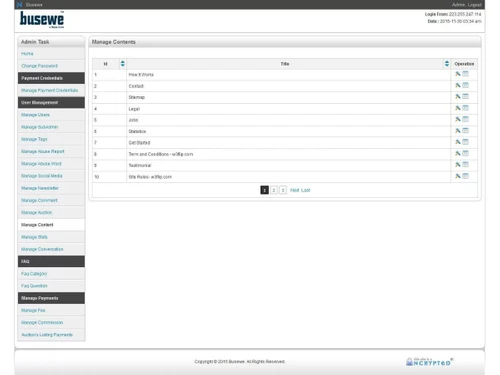Edit the Testimonial content entry
This screenshot has width=500, height=375.
458,165
